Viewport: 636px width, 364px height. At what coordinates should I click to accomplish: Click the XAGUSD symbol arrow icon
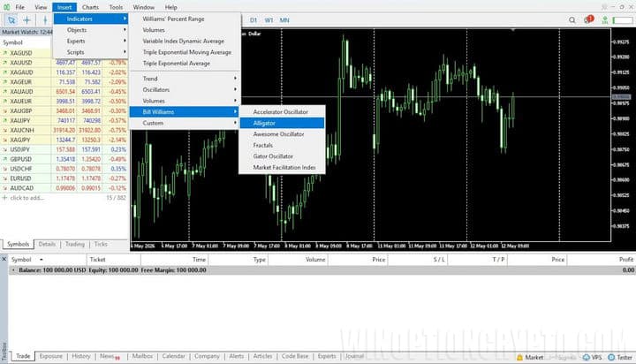tap(5, 53)
